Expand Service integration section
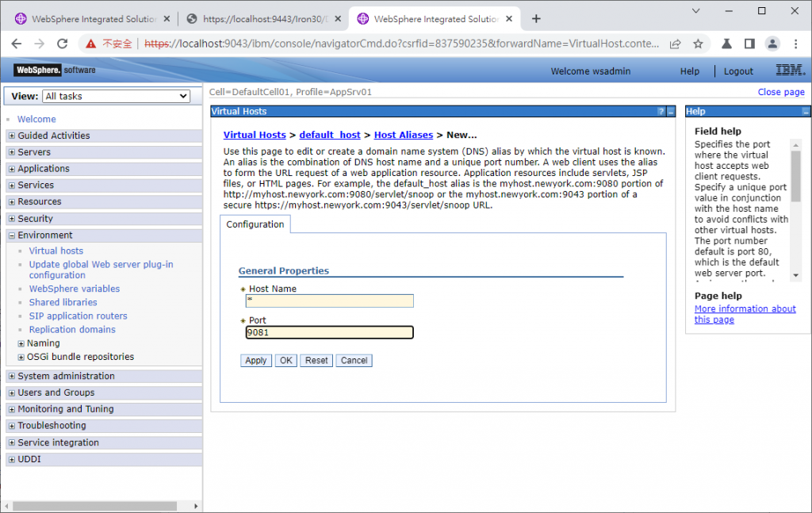 pos(12,442)
